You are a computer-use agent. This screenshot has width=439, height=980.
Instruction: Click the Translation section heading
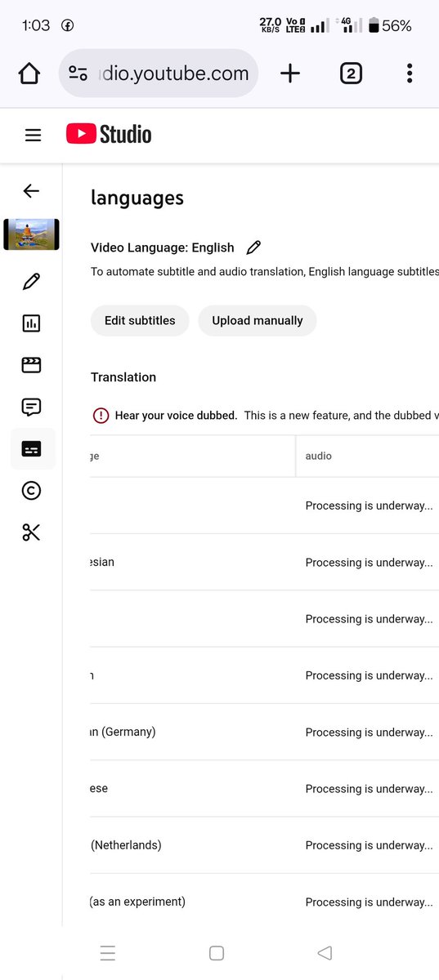tap(123, 377)
